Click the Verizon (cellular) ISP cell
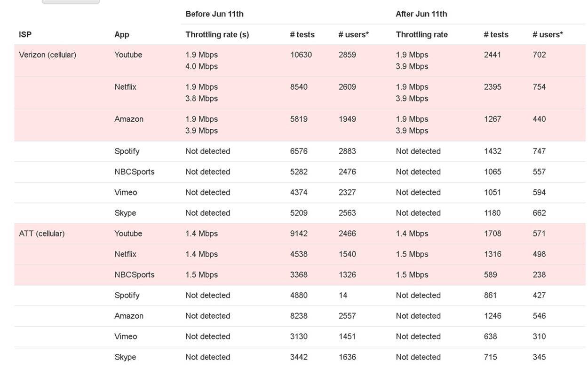This screenshot has height=368, width=588. pos(48,55)
